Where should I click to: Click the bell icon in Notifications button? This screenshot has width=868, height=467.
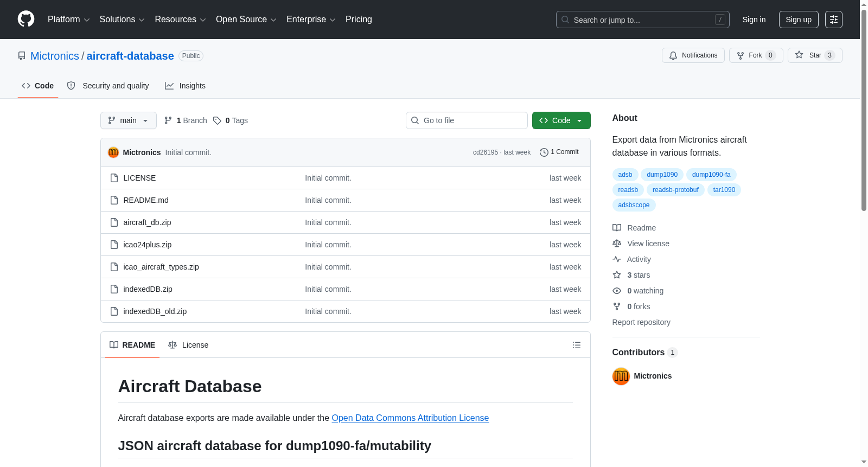coord(673,55)
